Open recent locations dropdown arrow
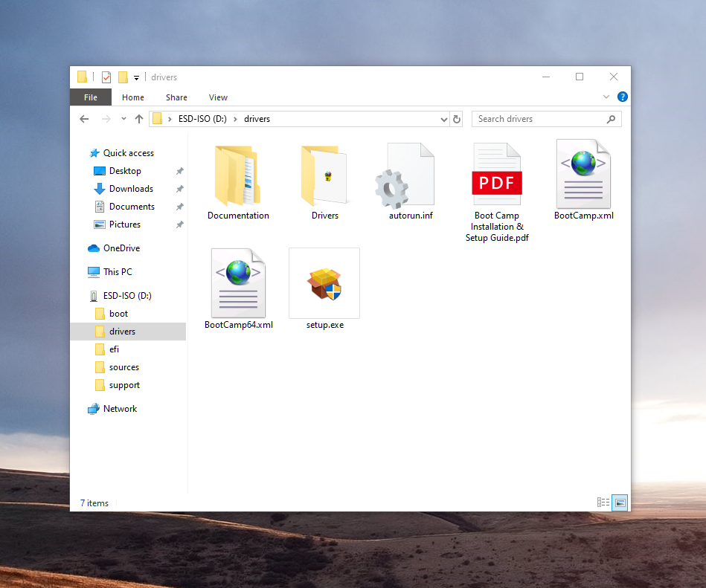The height and width of the screenshot is (588, 706). tap(123, 119)
